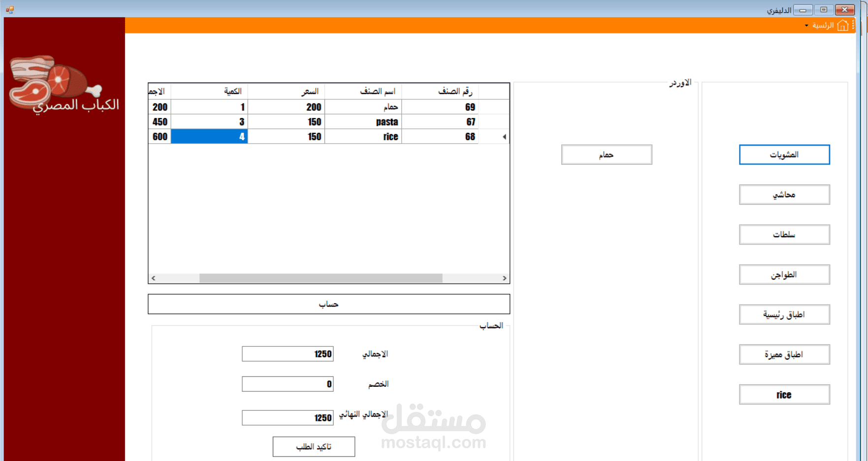Click the حساب calculate button
The image size is (868, 461).
(329, 304)
